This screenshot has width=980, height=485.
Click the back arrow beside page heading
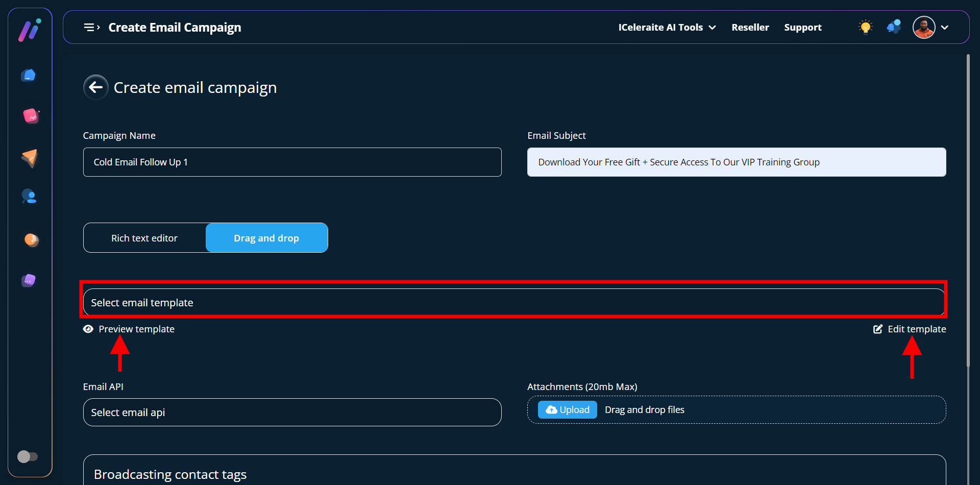click(x=96, y=87)
